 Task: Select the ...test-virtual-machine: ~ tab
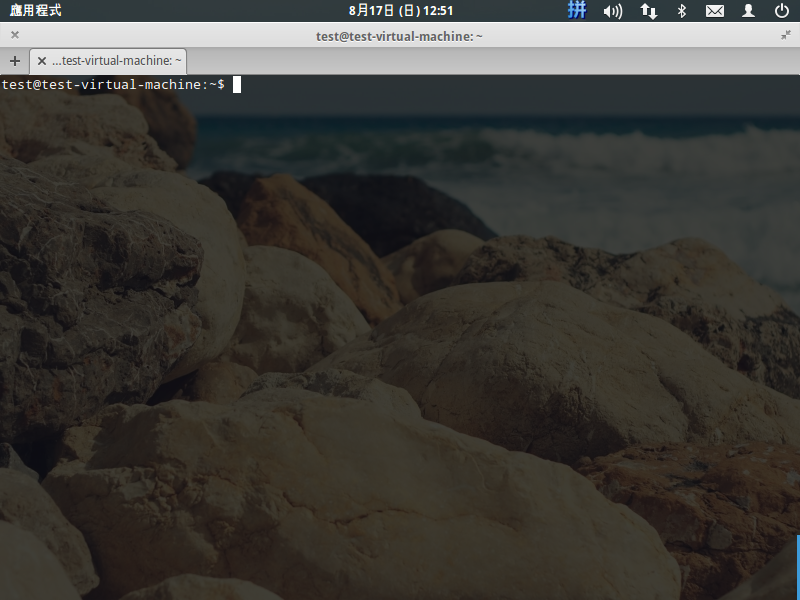click(108, 61)
